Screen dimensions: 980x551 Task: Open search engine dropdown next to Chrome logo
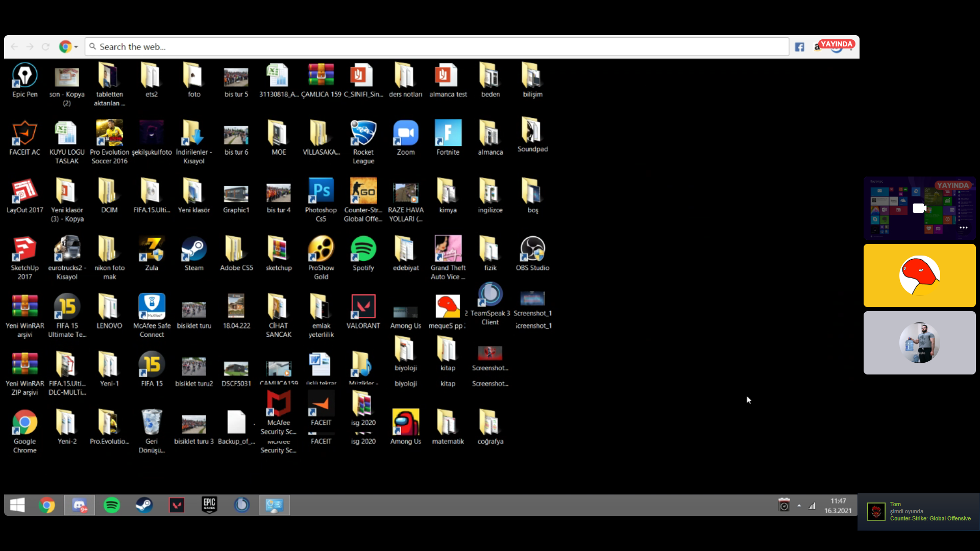click(76, 47)
